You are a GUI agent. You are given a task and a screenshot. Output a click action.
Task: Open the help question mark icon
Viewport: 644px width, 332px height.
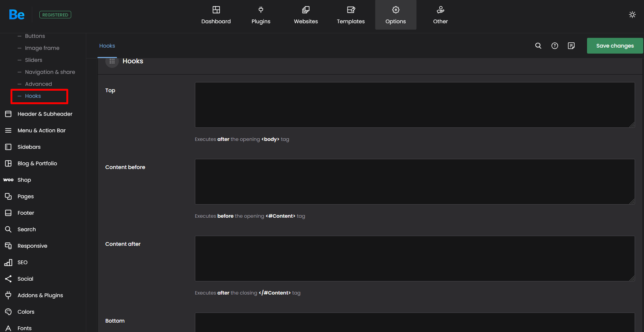tap(554, 46)
